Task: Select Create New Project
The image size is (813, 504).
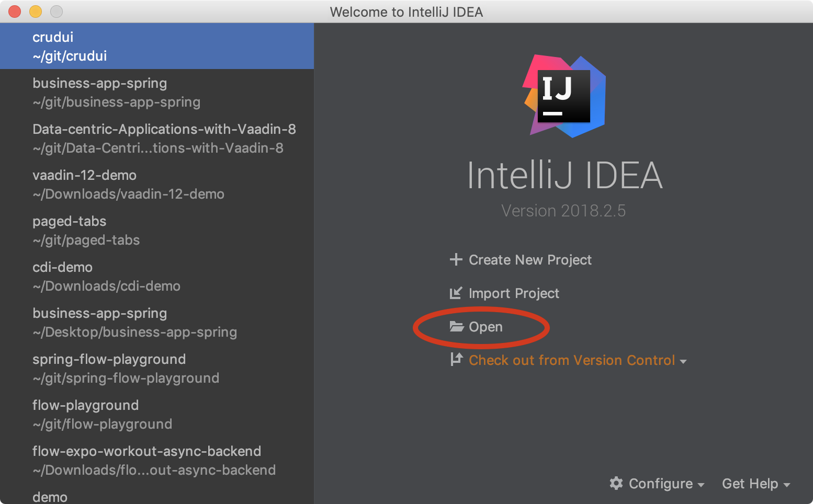Action: point(529,260)
